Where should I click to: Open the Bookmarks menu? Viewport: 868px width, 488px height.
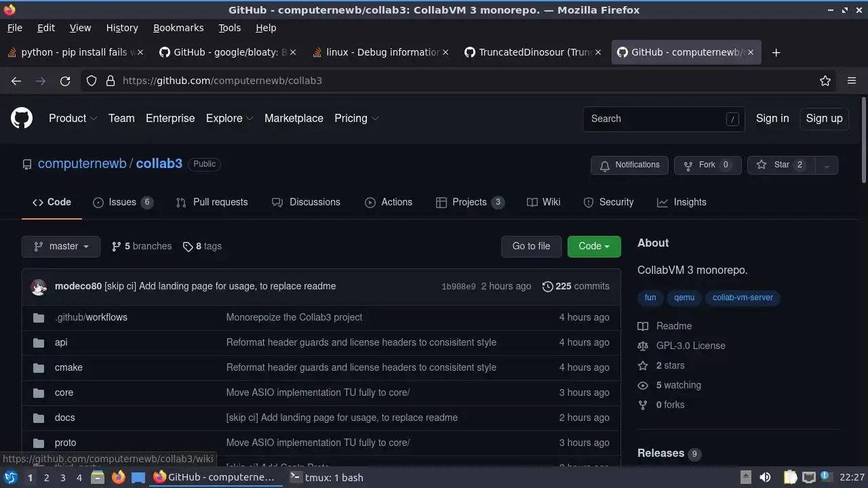(x=178, y=28)
